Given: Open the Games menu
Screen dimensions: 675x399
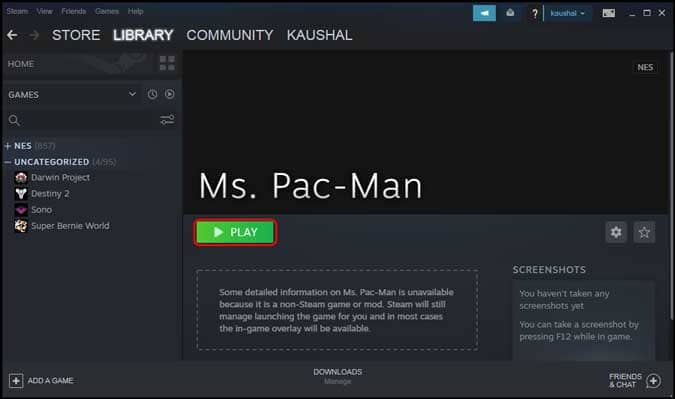Looking at the screenshot, I should click(107, 11).
